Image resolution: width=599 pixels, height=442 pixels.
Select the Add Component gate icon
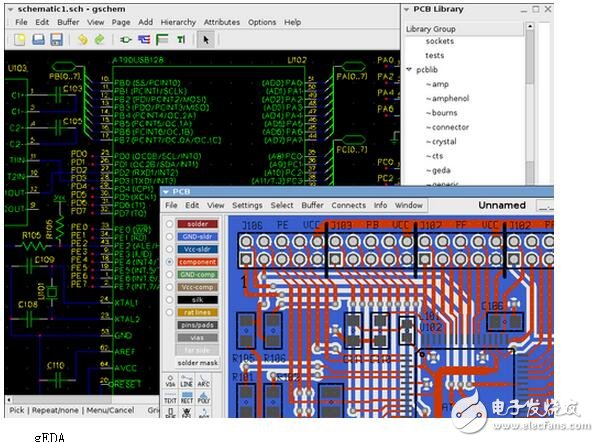tap(126, 39)
